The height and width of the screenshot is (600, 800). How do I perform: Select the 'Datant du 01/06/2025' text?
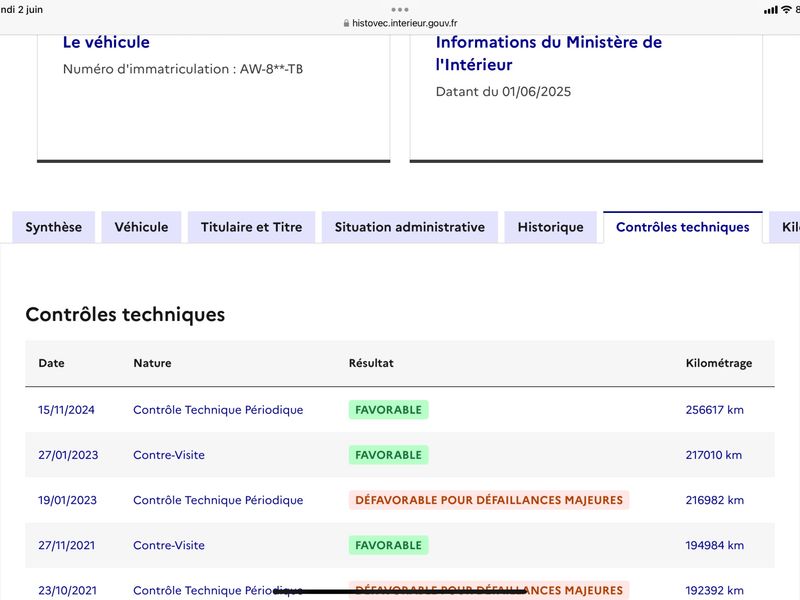[x=503, y=92]
